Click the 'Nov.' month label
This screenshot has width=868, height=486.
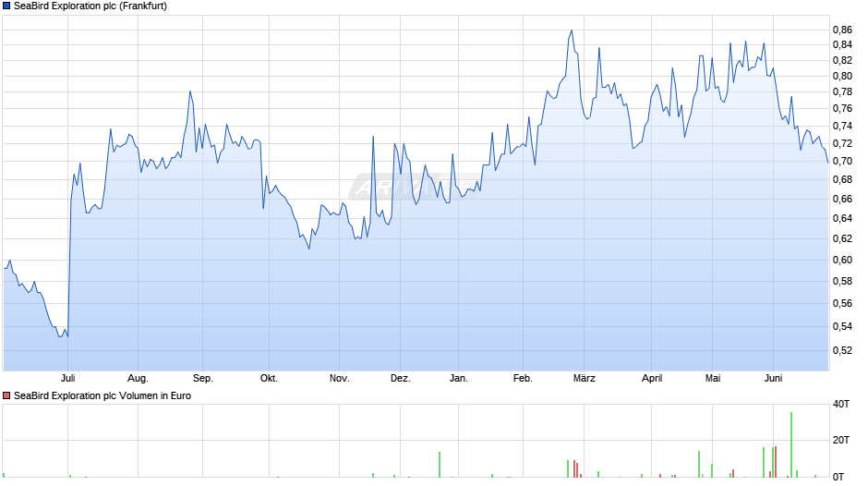[339, 379]
